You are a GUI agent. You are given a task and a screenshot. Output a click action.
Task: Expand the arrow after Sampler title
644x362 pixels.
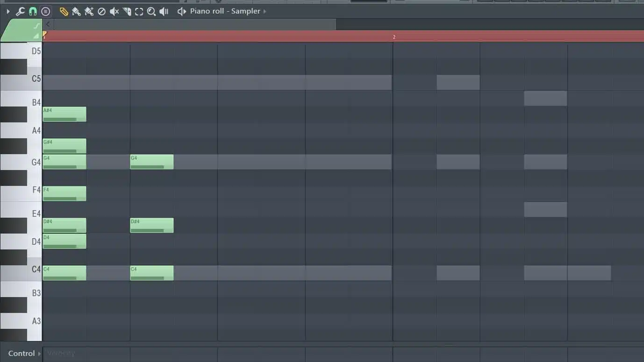pos(265,11)
